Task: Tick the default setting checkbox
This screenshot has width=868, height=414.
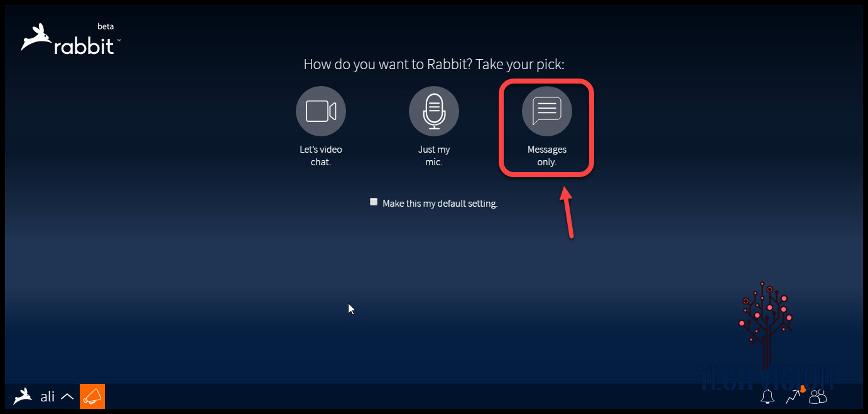Action: click(x=374, y=202)
